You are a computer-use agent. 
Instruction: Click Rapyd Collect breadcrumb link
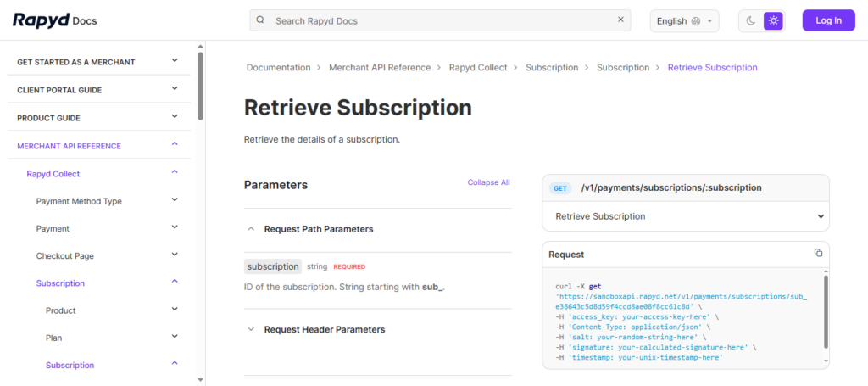[478, 68]
